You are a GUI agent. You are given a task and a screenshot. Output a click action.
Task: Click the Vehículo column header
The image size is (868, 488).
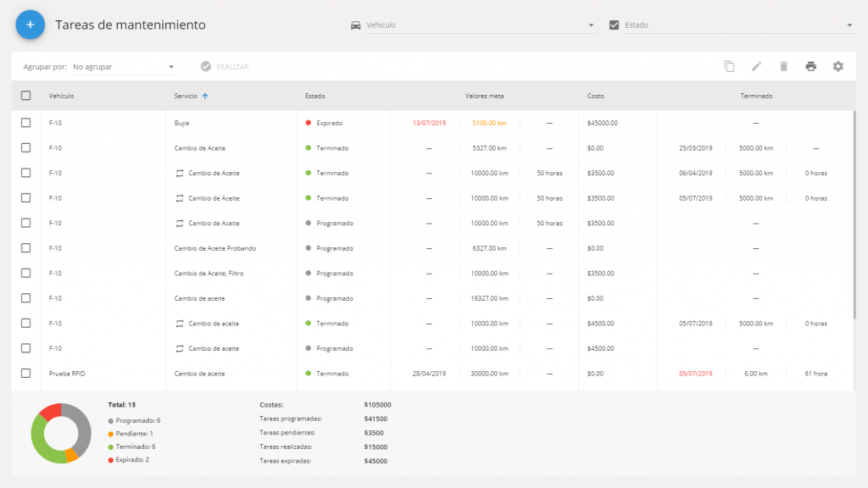[x=61, y=97]
